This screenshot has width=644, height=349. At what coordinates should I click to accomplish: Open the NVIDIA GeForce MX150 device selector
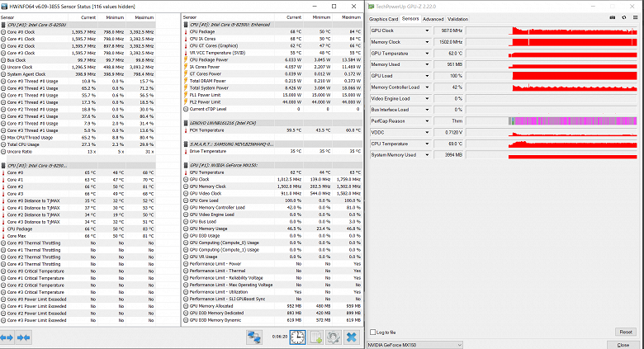coord(414,345)
